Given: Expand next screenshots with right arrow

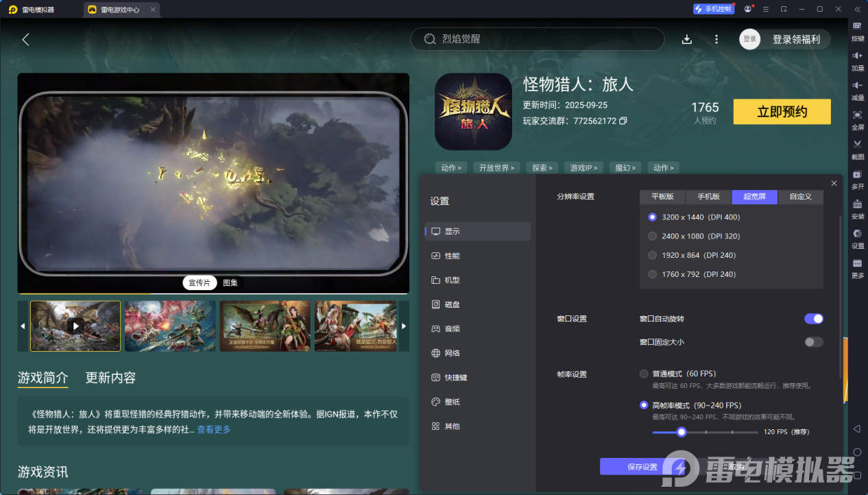Looking at the screenshot, I should tap(404, 326).
